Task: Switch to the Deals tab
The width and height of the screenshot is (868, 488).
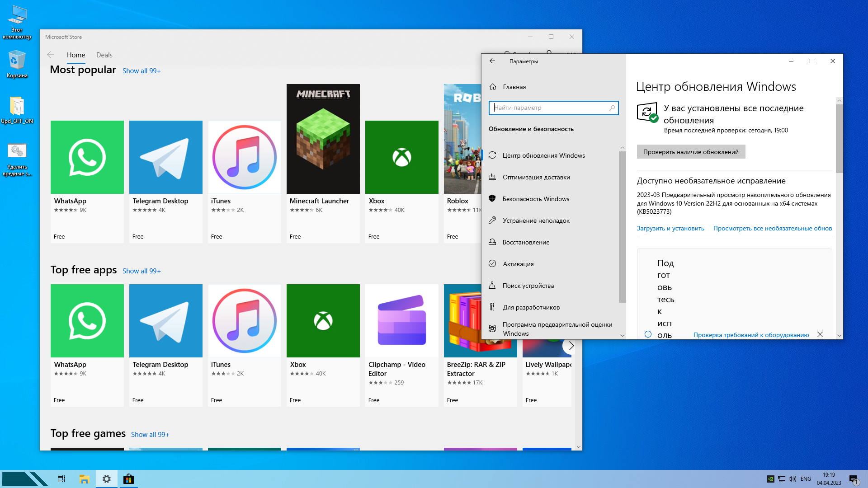Action: click(104, 55)
